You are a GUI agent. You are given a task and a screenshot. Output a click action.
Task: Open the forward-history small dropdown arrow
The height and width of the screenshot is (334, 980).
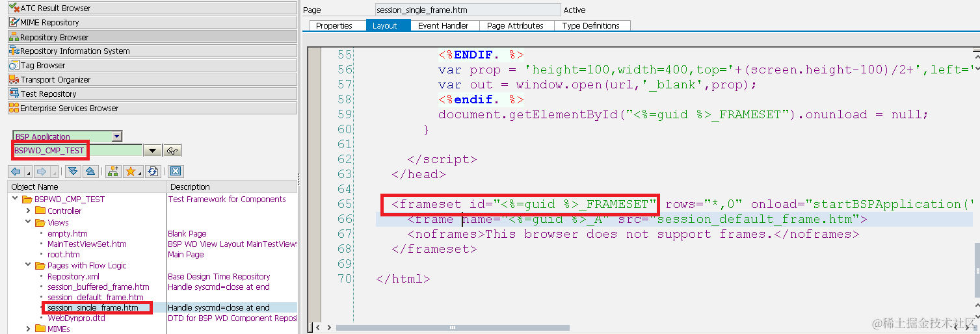point(53,172)
